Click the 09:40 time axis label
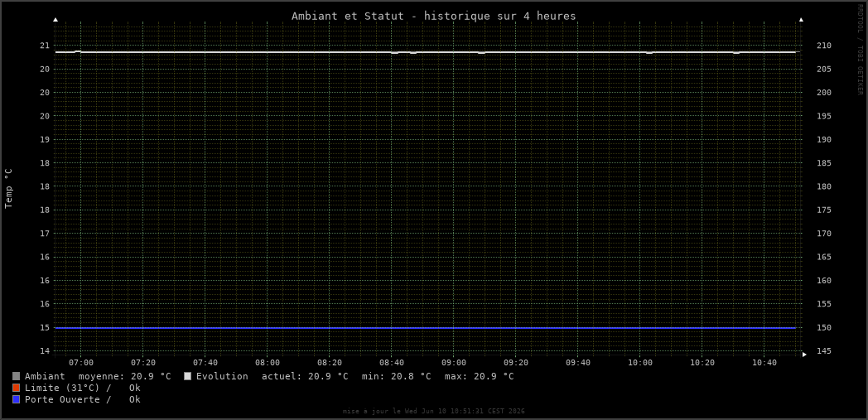Screen dimensions: 868x420 pyautogui.click(x=578, y=363)
